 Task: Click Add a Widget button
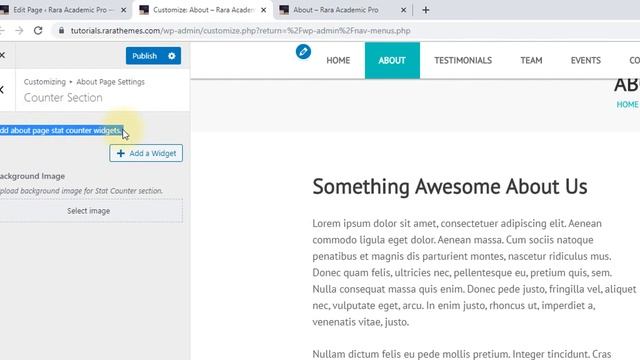(x=146, y=153)
